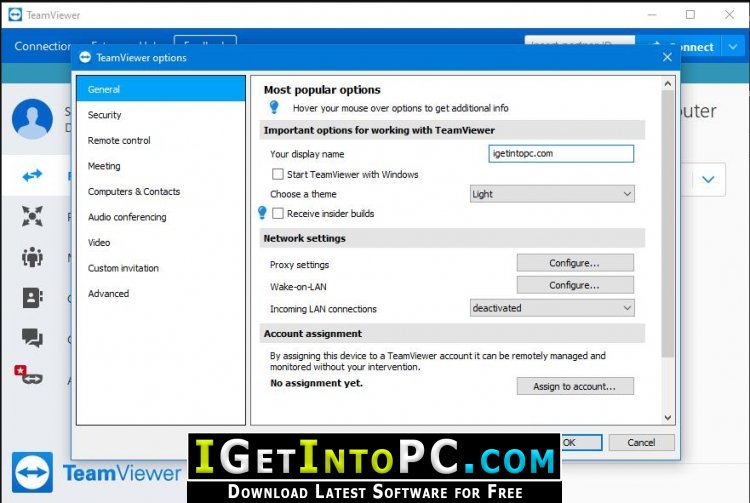Click the TeamViewer icon in the main title bar
750x503 pixels.
tap(15, 15)
